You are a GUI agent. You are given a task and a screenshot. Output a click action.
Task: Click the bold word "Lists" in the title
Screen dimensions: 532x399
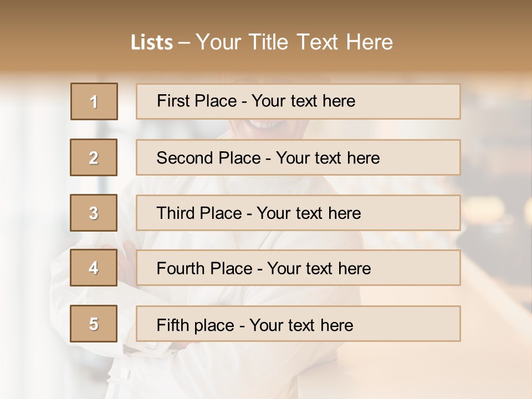point(152,43)
